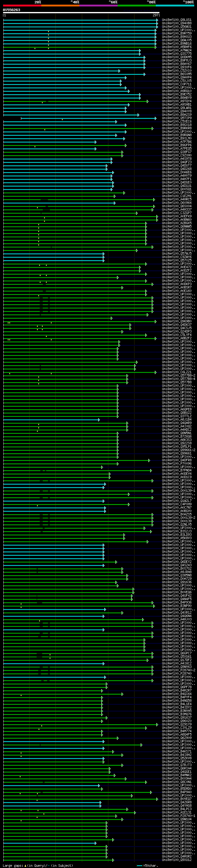Click hit label UniRef100_A4H7F1
Image resolution: width=197 pixels, height=868 pixels.
pos(176,179)
